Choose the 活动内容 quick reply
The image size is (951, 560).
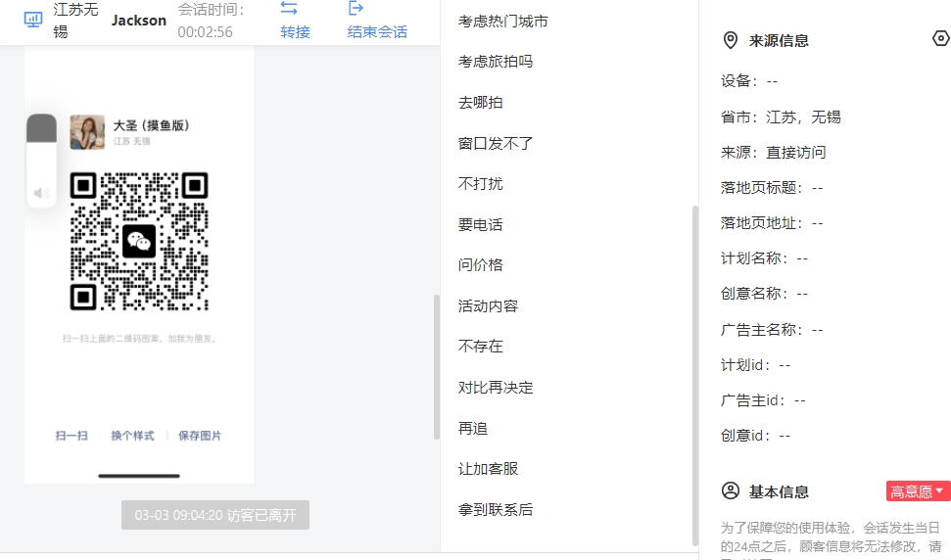click(489, 306)
